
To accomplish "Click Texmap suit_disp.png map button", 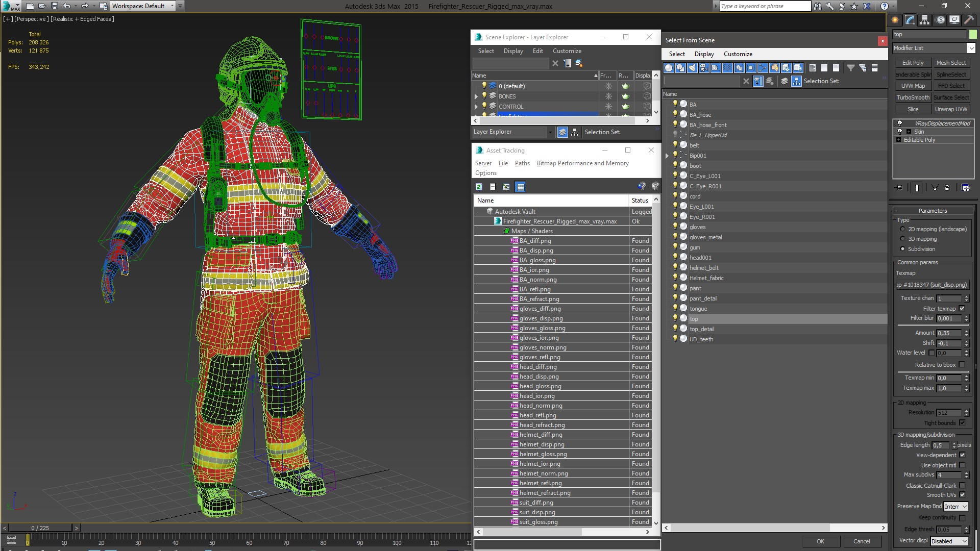I will tap(932, 285).
